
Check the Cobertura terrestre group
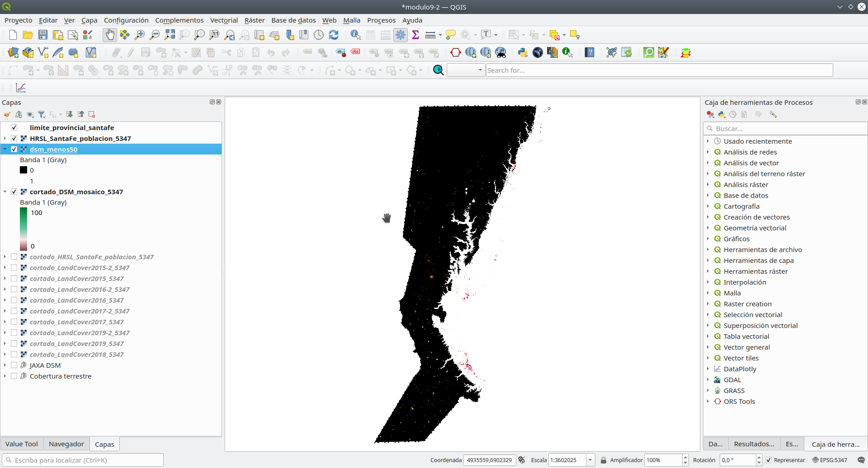[x=14, y=376]
